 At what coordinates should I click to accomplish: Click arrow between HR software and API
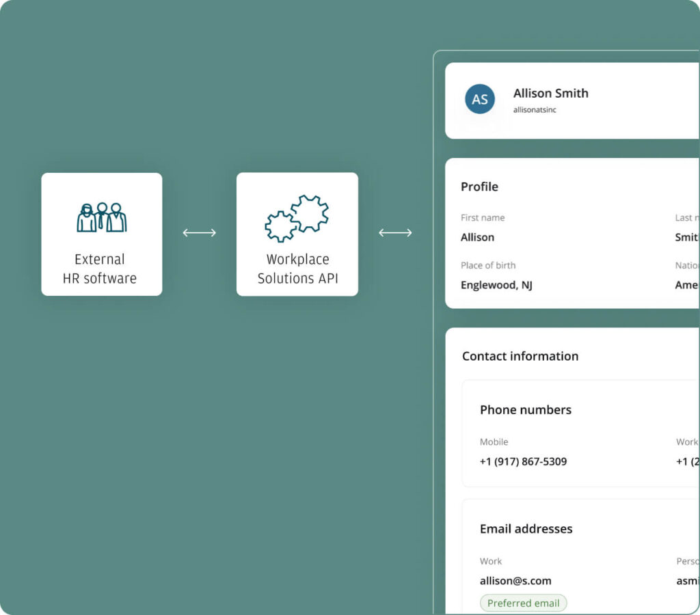(200, 233)
